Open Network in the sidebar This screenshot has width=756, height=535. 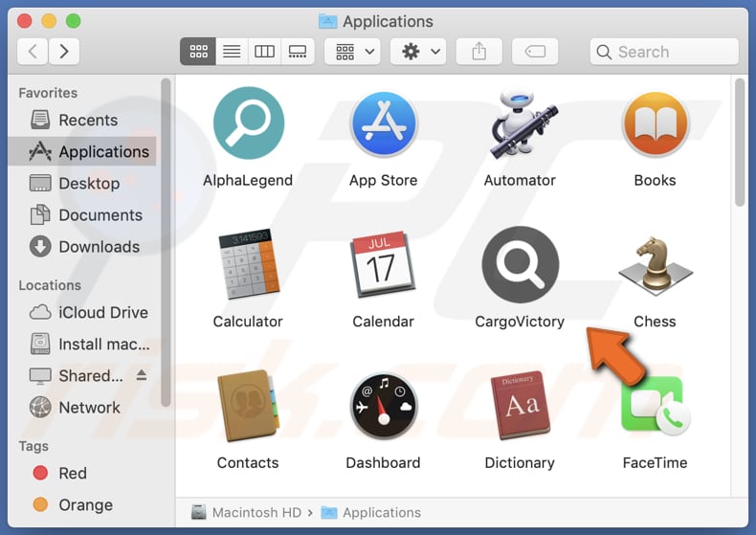pos(82,408)
